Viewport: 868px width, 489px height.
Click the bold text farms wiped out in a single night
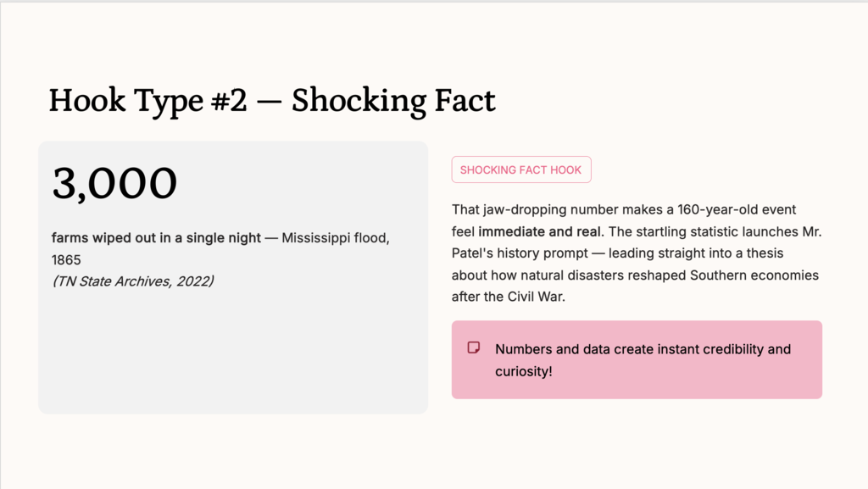point(156,238)
